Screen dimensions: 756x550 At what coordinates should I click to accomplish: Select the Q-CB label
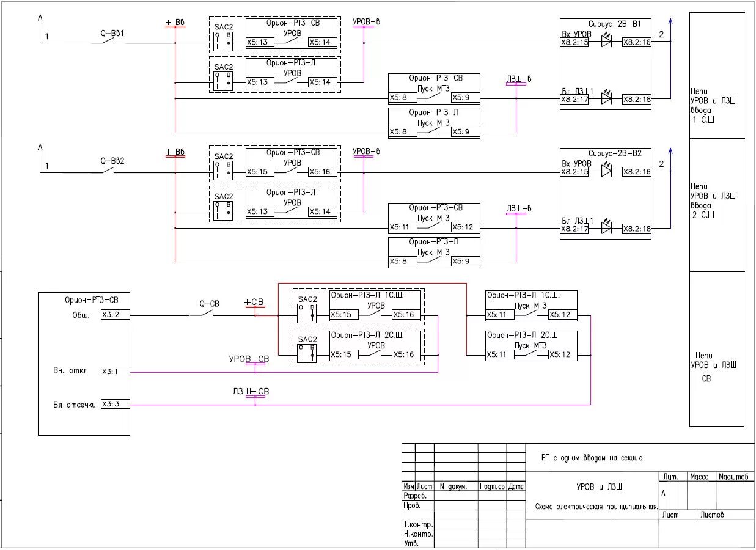click(209, 304)
